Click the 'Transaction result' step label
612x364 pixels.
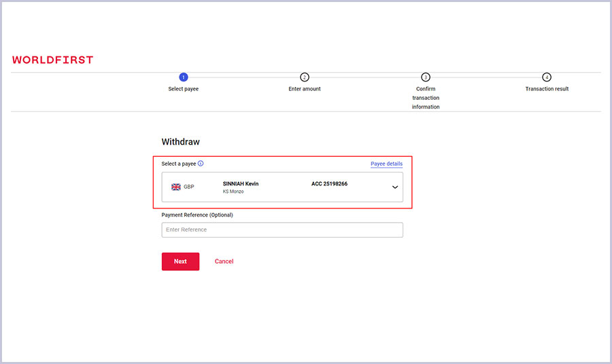547,89
